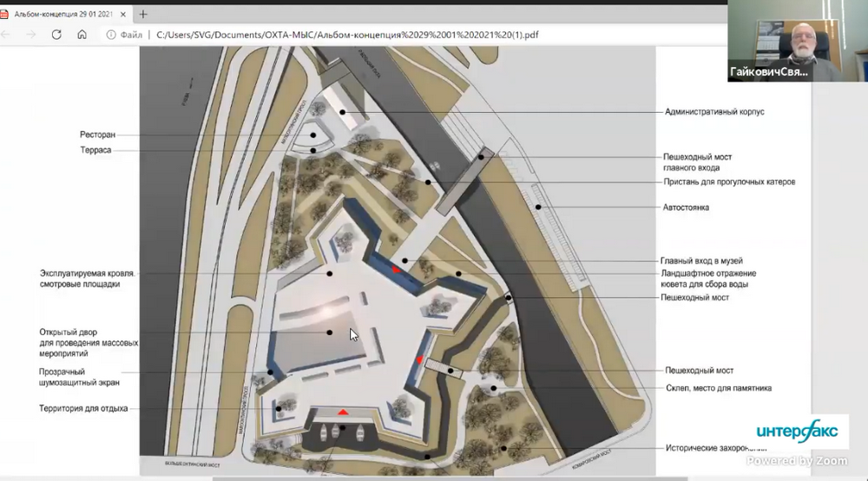
Task: Close the Альбом-концепция browser tab
Action: (x=122, y=14)
